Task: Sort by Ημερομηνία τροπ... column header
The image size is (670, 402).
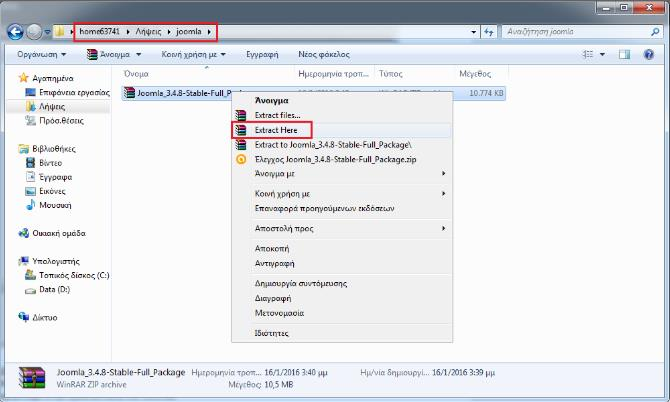Action: point(334,74)
